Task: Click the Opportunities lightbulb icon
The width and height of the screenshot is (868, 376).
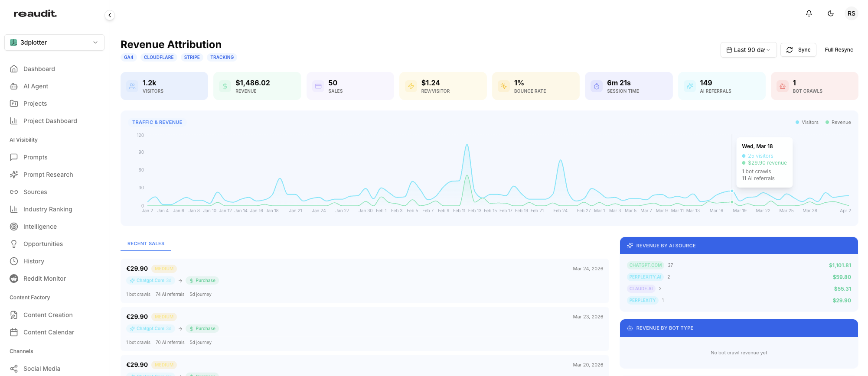Action: point(14,244)
